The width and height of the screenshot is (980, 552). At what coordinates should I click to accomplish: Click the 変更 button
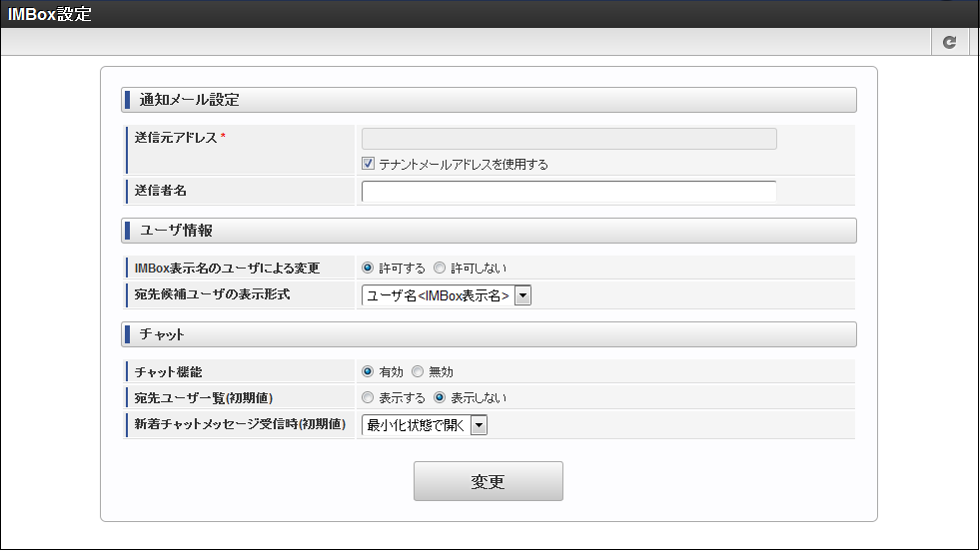pyautogui.click(x=489, y=481)
